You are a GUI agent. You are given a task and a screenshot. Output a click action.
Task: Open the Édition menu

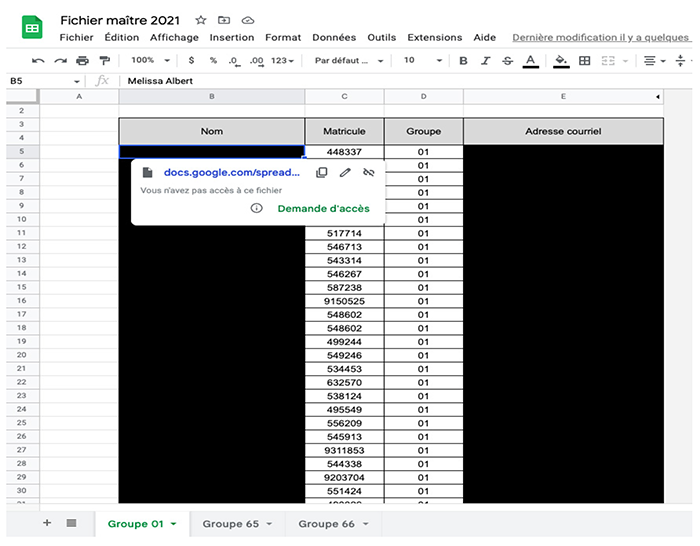121,38
